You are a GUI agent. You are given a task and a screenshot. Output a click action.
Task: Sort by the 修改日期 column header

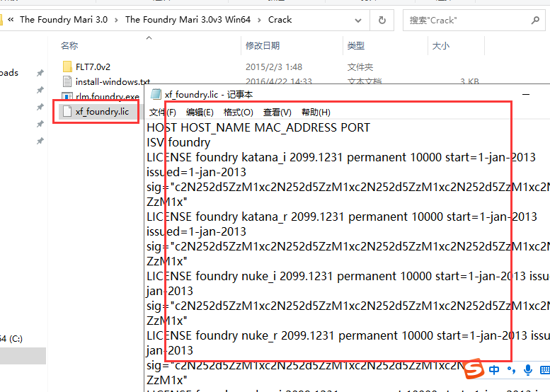(x=263, y=45)
